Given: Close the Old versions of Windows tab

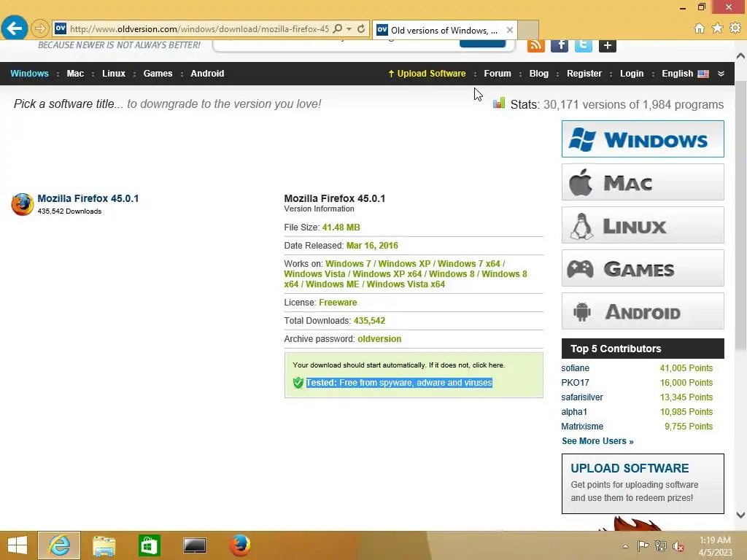Looking at the screenshot, I should pyautogui.click(x=510, y=30).
